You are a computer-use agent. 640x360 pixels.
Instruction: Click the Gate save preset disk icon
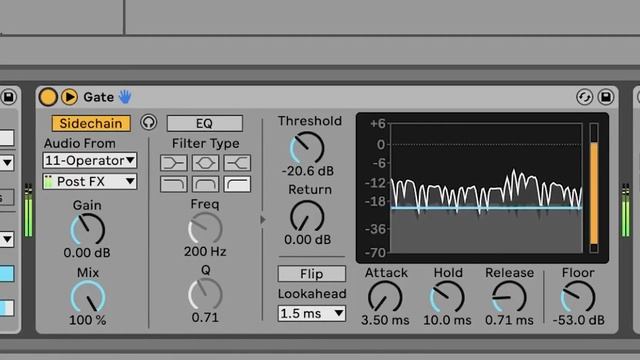[606, 97]
